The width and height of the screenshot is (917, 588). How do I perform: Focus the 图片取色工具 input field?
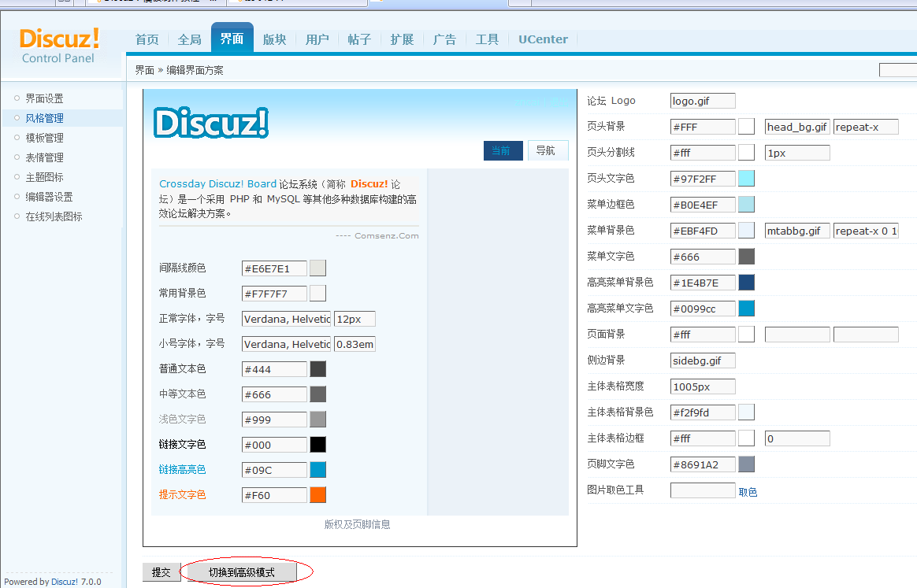tap(703, 490)
